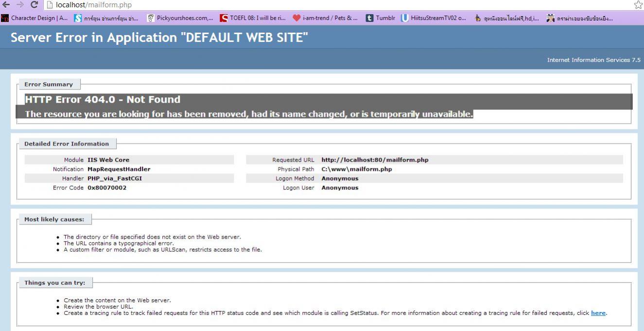Image resolution: width=644 pixels, height=331 pixels.
Task: Click the 'PHP_via_FastCGI' handler value
Action: click(115, 178)
